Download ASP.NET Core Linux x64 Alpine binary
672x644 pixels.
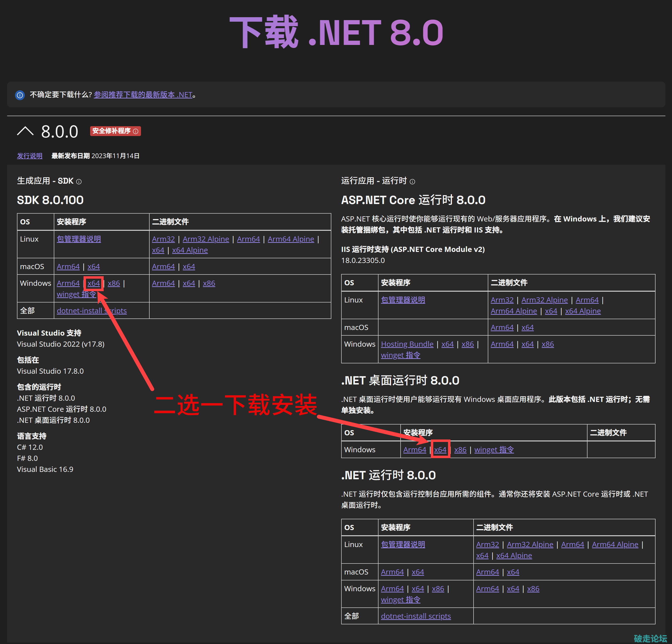[583, 311]
